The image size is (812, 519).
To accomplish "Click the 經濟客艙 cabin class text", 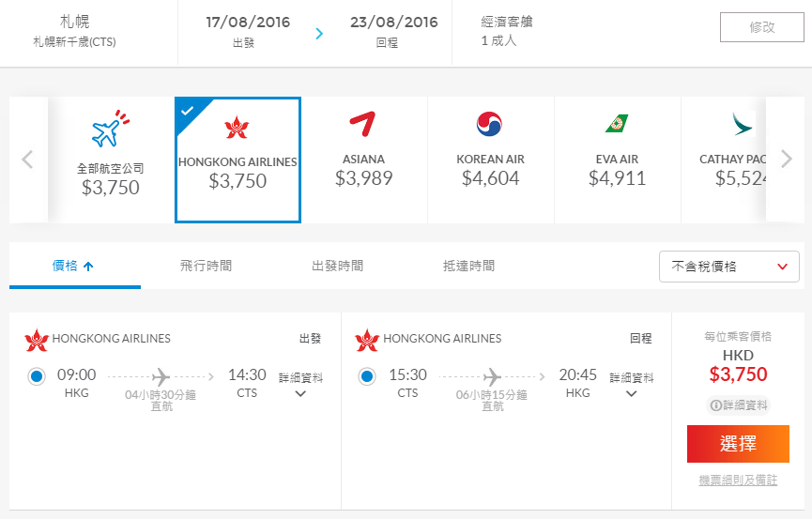I will point(507,22).
